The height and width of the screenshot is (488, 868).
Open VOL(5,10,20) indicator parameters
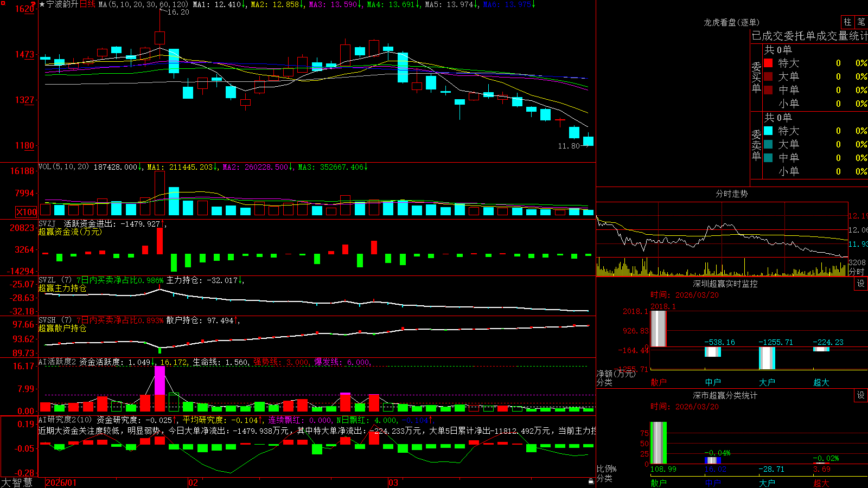tap(63, 167)
